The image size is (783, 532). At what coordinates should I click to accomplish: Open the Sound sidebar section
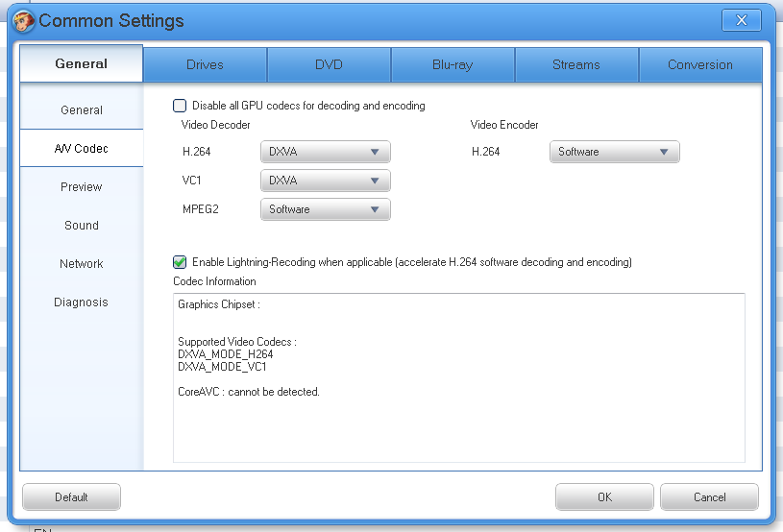coord(82,225)
